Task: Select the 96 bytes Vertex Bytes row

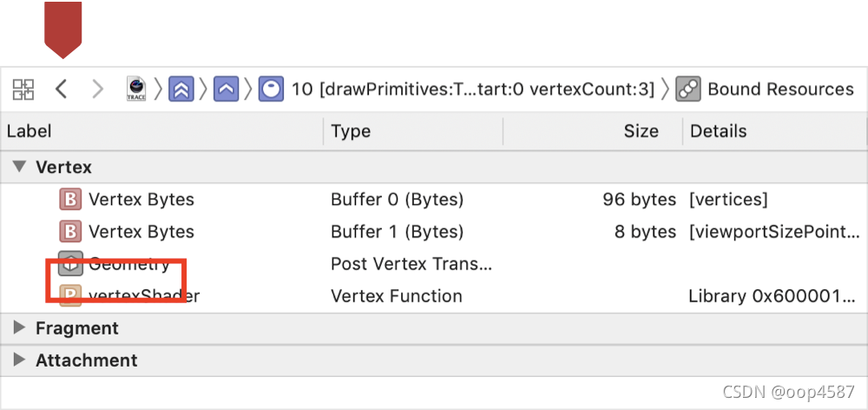Action: click(434, 200)
